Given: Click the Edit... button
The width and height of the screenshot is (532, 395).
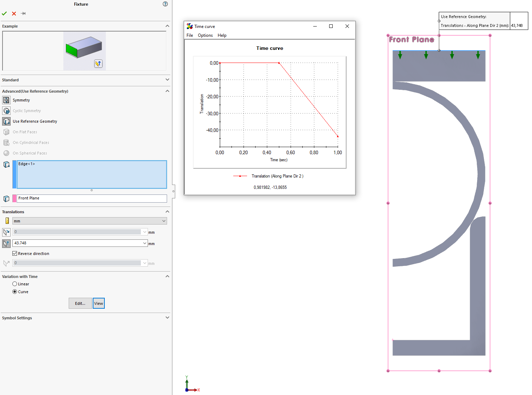Looking at the screenshot, I should tap(80, 303).
